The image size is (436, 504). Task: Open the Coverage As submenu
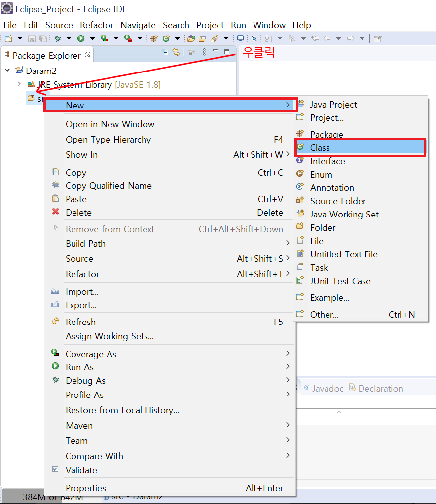click(x=170, y=354)
